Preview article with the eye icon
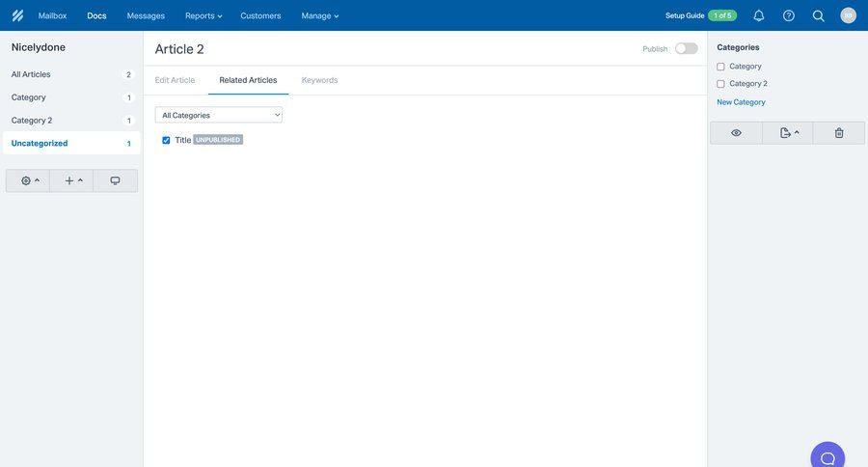The image size is (868, 467). tap(736, 133)
